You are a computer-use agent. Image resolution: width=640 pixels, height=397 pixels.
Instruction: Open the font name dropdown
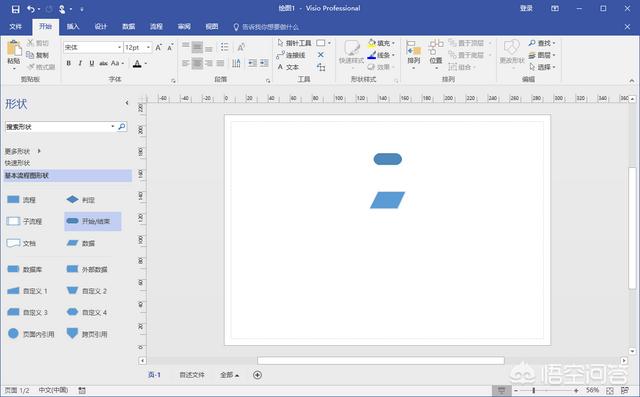coord(119,47)
